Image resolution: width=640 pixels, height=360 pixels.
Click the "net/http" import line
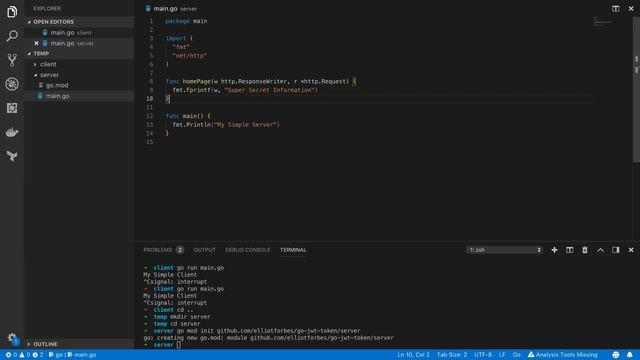point(189,56)
